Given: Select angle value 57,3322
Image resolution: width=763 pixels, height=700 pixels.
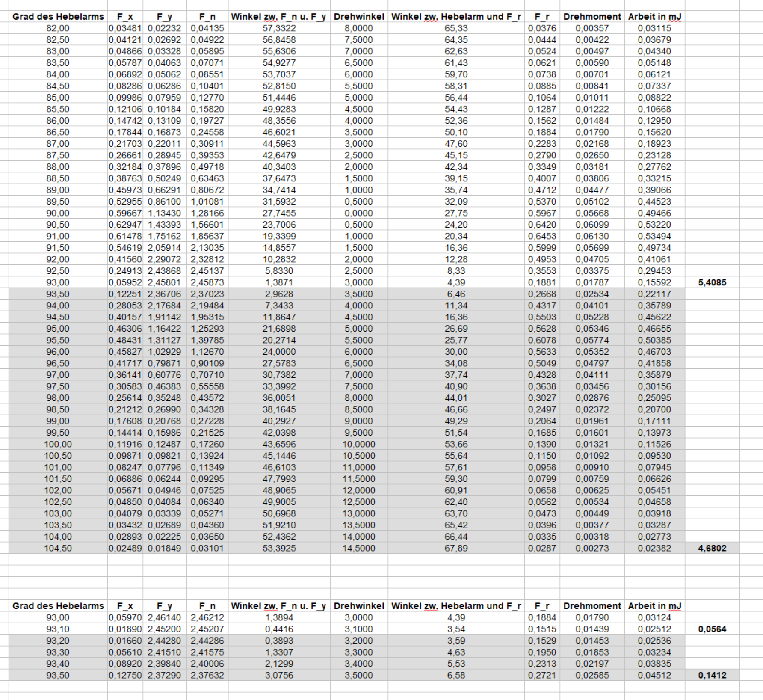Looking at the screenshot, I should [279, 28].
